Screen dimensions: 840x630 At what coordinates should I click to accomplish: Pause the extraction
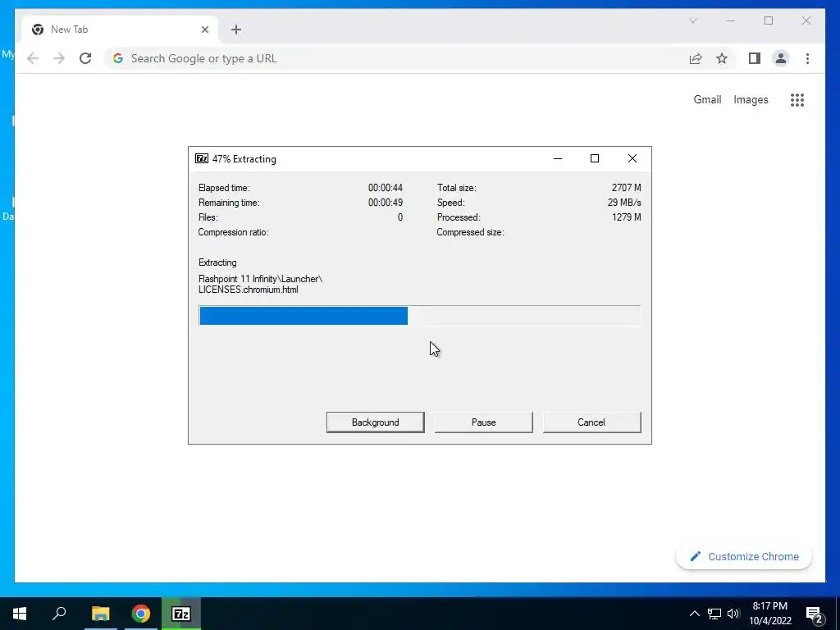click(483, 422)
